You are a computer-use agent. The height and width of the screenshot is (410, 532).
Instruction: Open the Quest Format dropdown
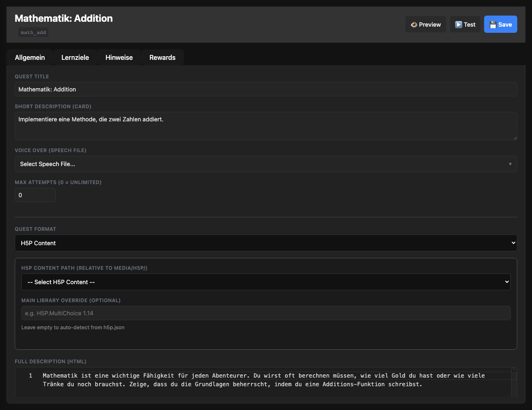pyautogui.click(x=266, y=243)
